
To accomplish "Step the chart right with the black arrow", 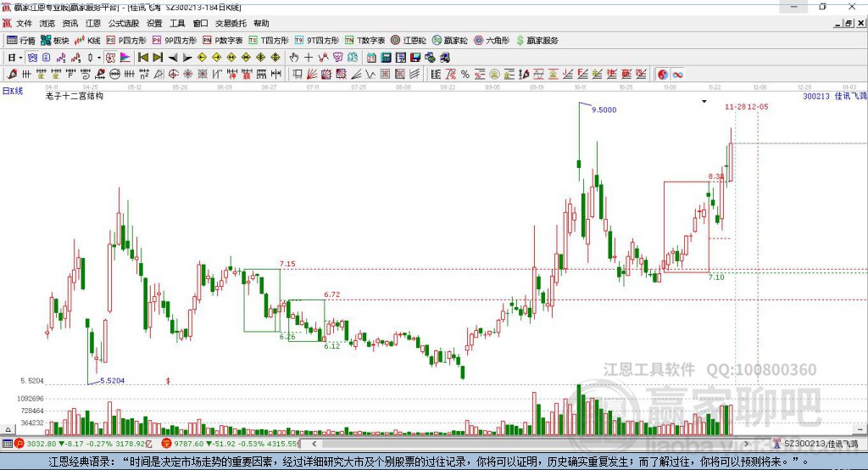I will 187,58.
